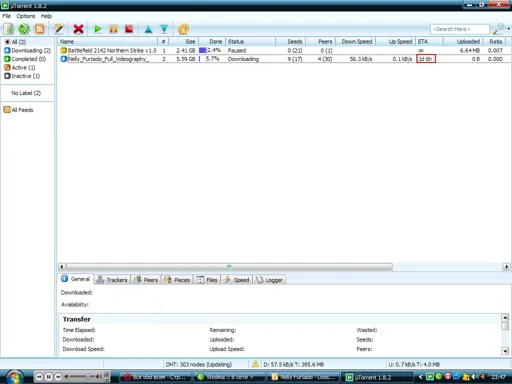Sort by the ETA column header
This screenshot has height=384, width=512.
429,42
